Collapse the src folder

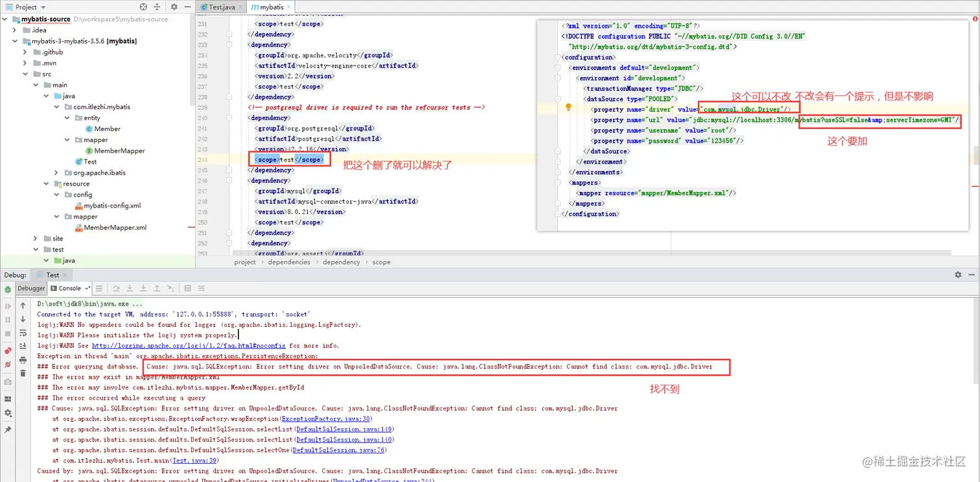(x=26, y=74)
